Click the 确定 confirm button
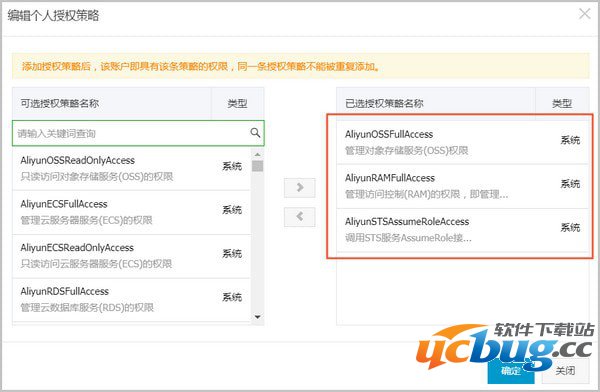This screenshot has height=392, width=600. click(511, 371)
